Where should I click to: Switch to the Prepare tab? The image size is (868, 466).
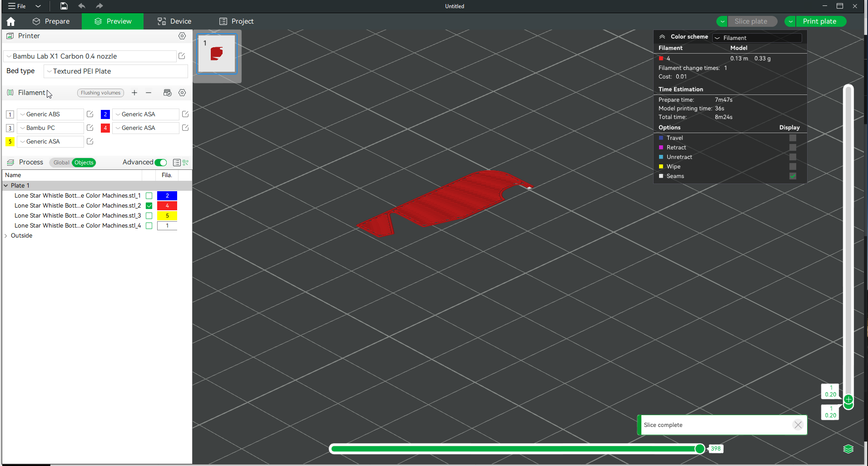click(51, 21)
